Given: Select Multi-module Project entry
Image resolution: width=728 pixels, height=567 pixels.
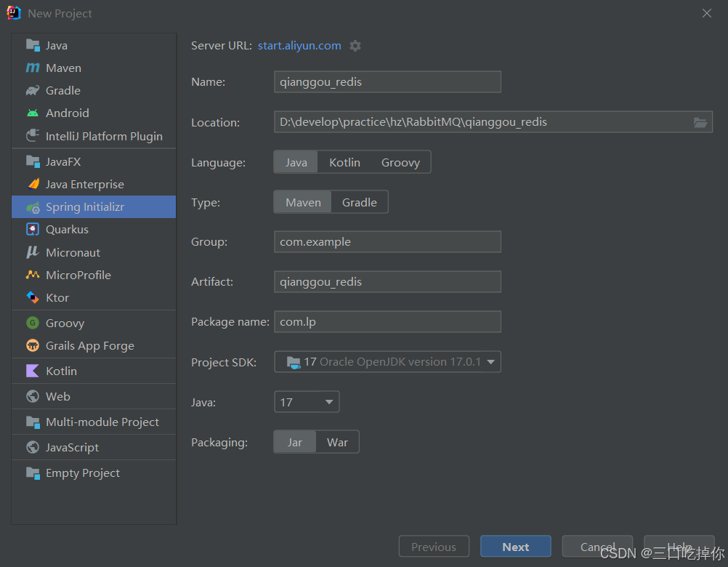Looking at the screenshot, I should (x=94, y=422).
